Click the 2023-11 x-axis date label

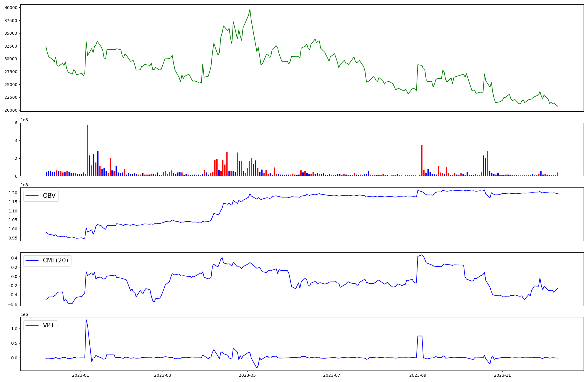tap(502, 375)
